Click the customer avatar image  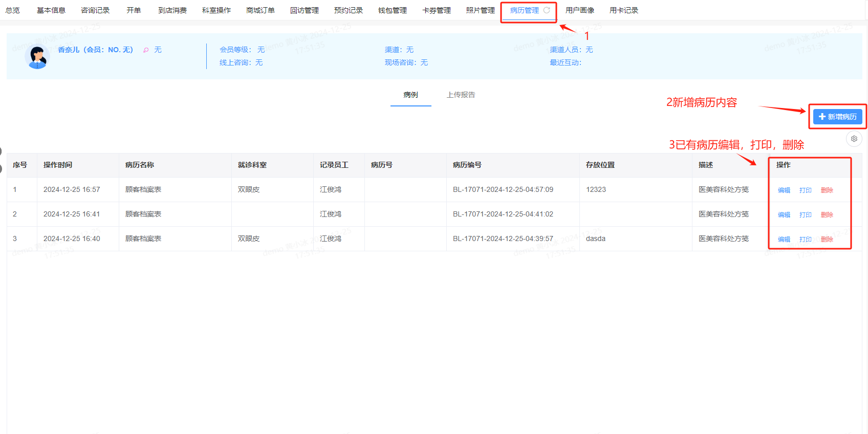point(37,57)
